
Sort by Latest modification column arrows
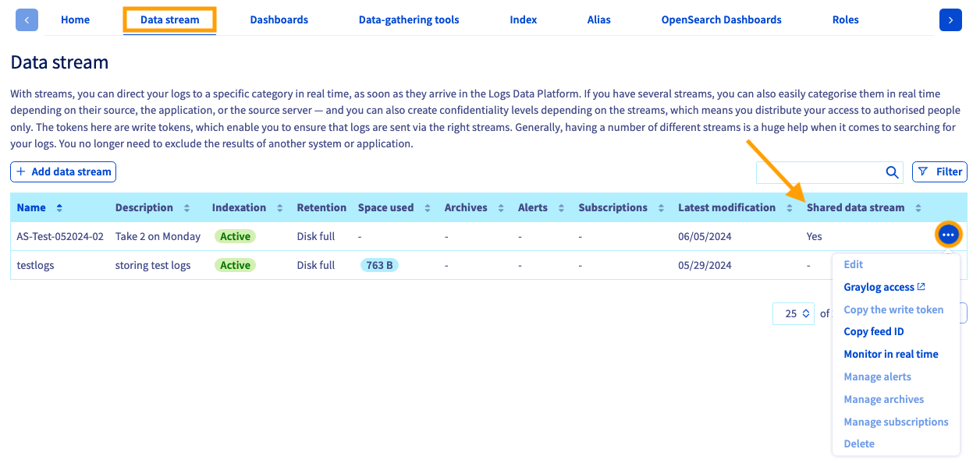[790, 208]
